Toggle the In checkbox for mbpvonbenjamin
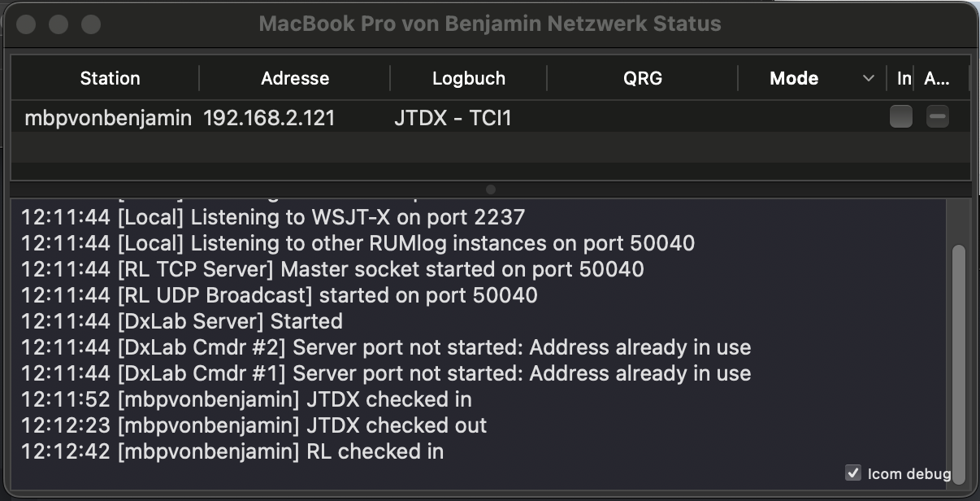This screenshot has width=980, height=501. 900,117
